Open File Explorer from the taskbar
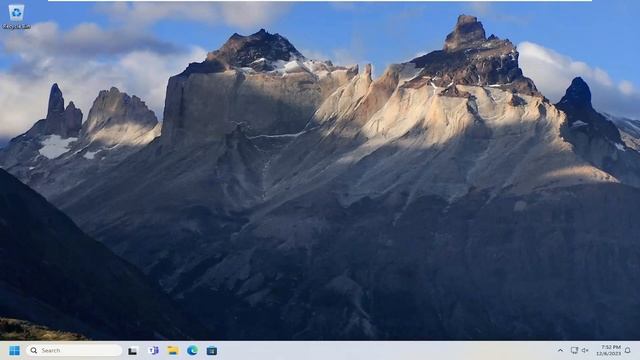640x360 pixels. (x=173, y=350)
